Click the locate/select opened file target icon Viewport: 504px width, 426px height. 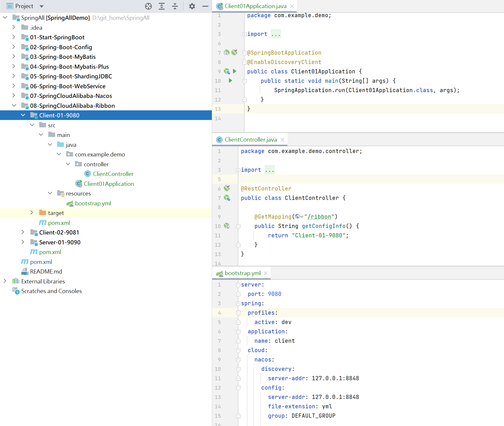tap(148, 6)
